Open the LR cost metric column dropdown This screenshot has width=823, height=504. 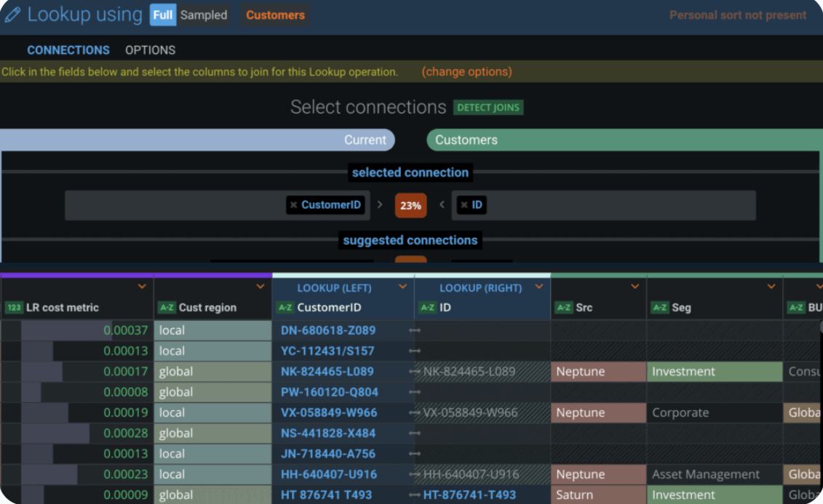pos(142,287)
